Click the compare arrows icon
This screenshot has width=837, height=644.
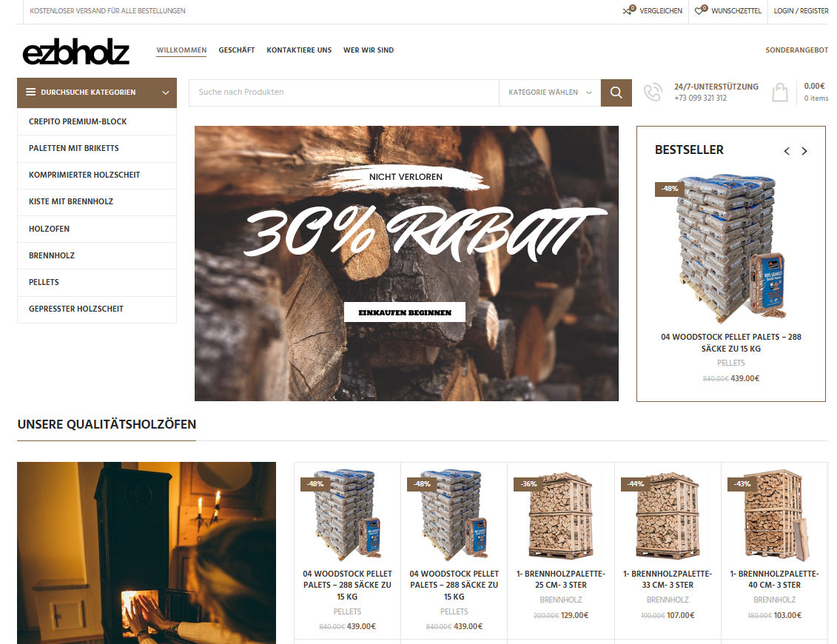pos(629,10)
